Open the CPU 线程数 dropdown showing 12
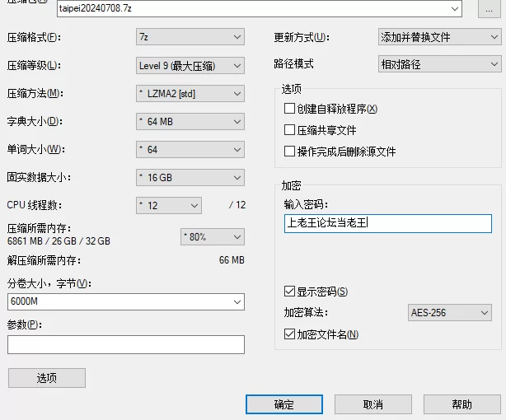 click(169, 206)
